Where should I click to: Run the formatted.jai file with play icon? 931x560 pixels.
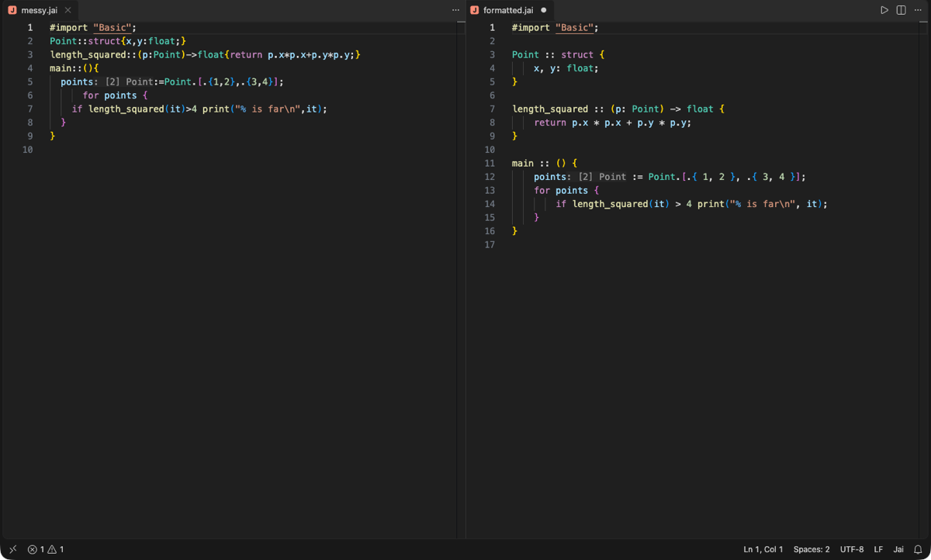[x=884, y=10]
